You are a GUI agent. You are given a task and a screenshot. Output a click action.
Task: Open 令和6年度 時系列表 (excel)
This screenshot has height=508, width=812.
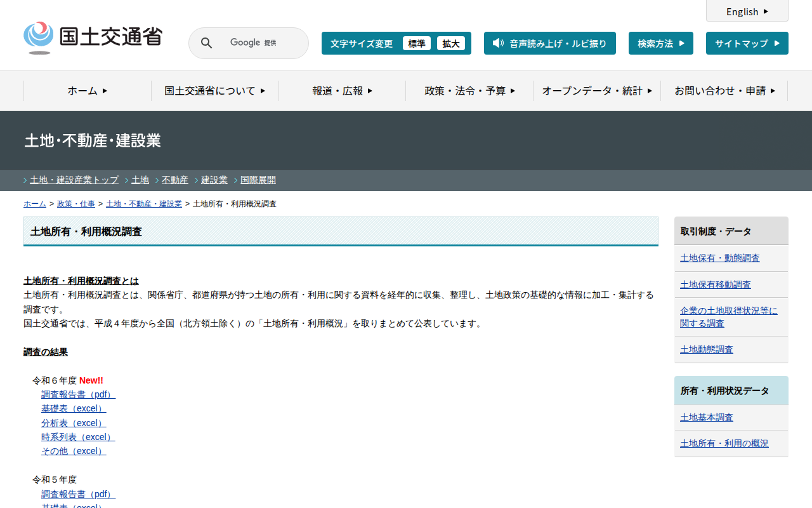78,437
